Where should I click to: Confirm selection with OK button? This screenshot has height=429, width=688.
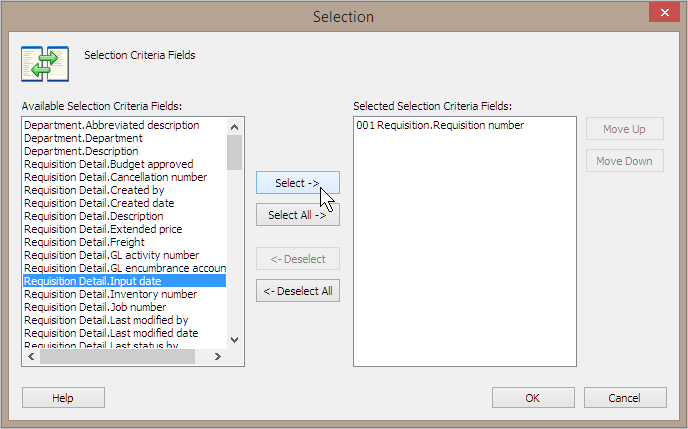(533, 398)
